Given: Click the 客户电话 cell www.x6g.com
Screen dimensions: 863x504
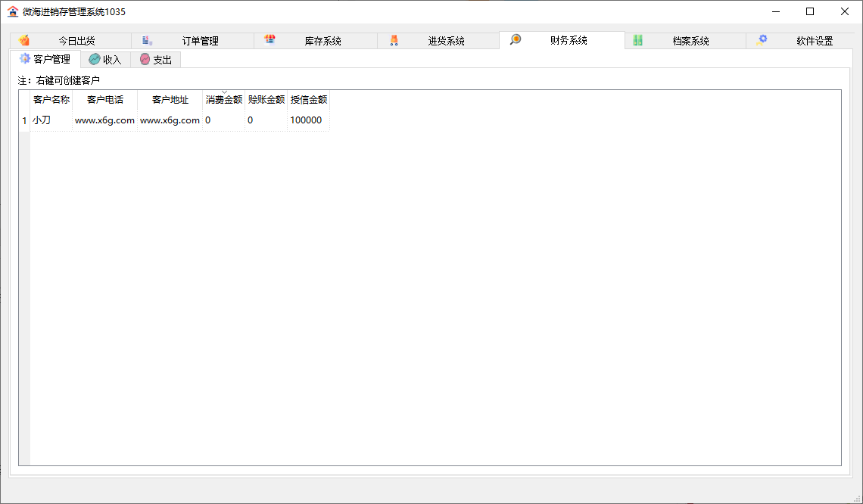Looking at the screenshot, I should coord(104,120).
